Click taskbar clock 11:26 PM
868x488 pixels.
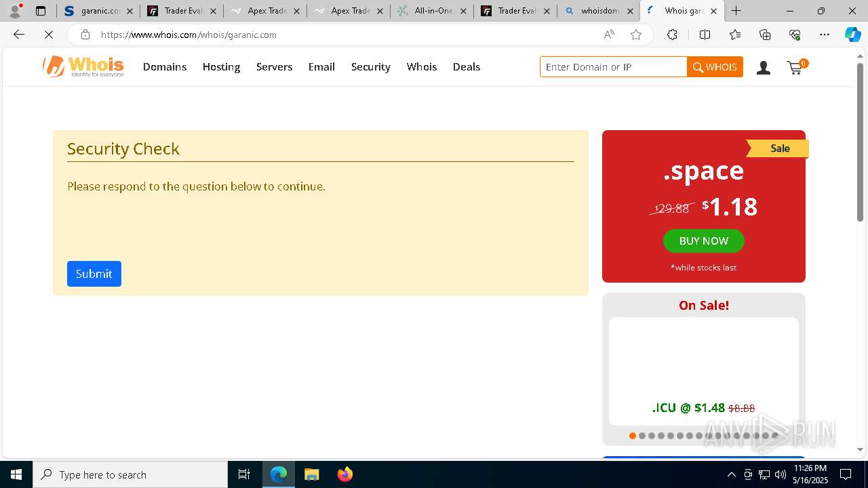[810, 474]
